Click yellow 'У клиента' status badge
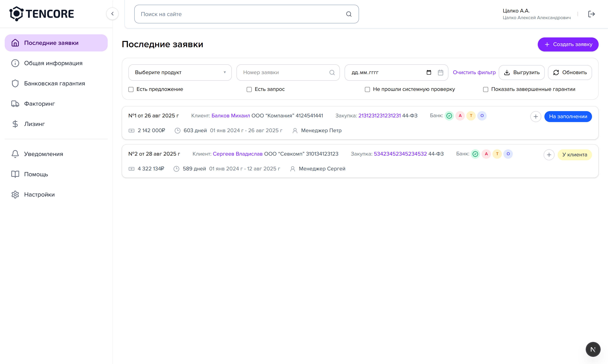 pos(574,155)
